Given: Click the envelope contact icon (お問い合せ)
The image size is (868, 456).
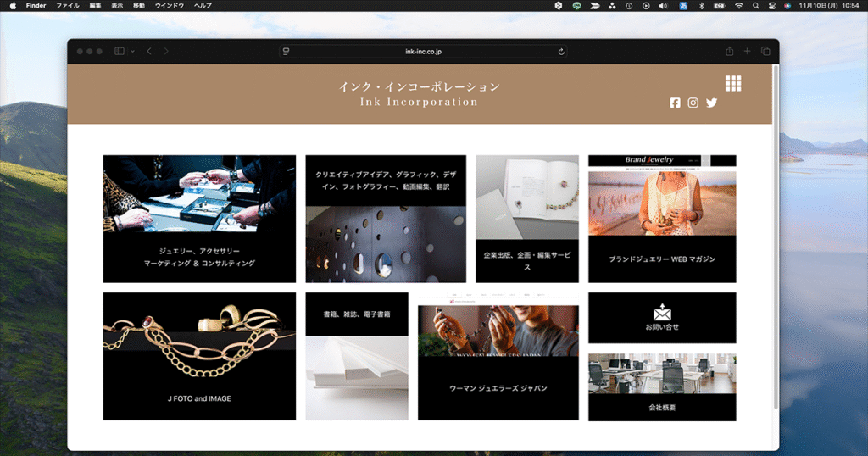Looking at the screenshot, I should pos(662,312).
